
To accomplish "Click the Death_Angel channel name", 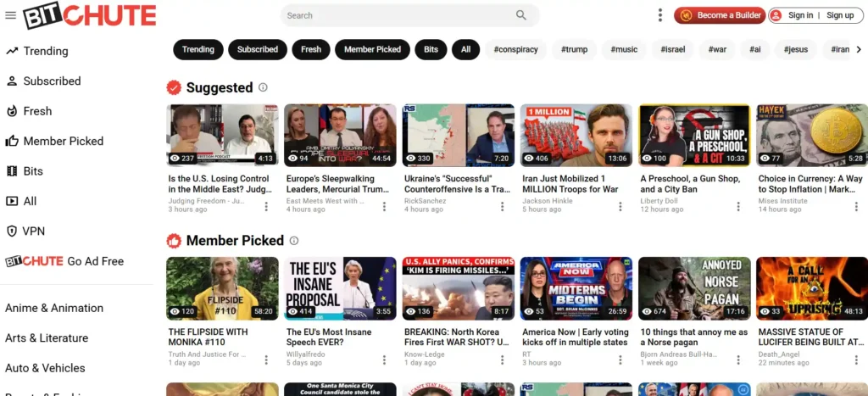I will (x=780, y=354).
